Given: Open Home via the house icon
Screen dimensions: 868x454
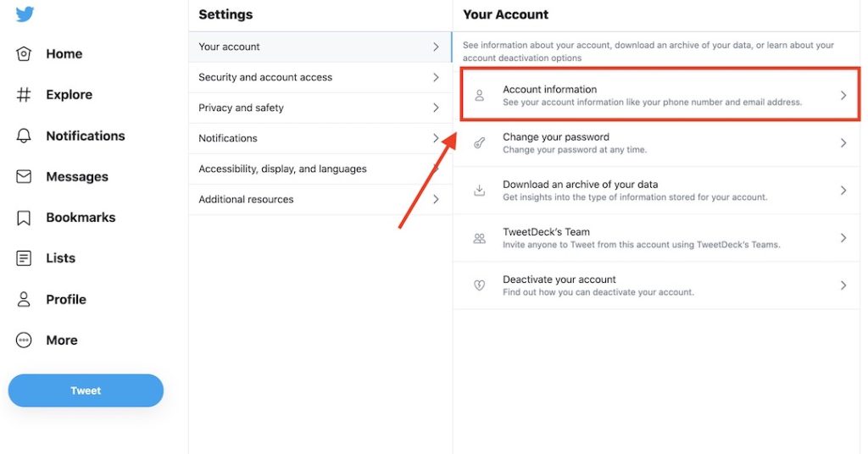Looking at the screenshot, I should (24, 53).
